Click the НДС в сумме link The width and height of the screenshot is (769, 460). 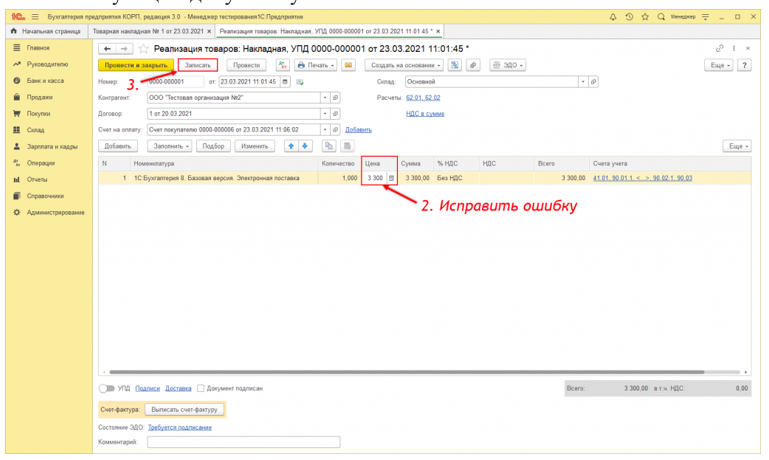pos(425,114)
